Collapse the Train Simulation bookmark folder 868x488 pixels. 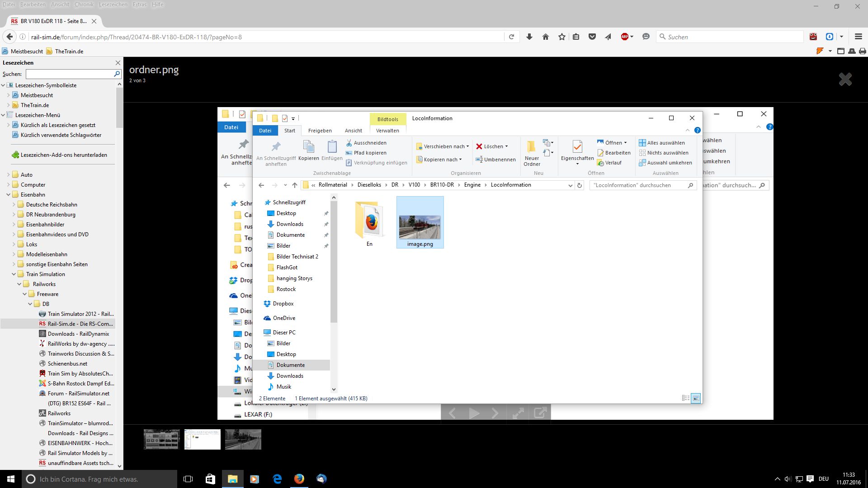point(14,274)
